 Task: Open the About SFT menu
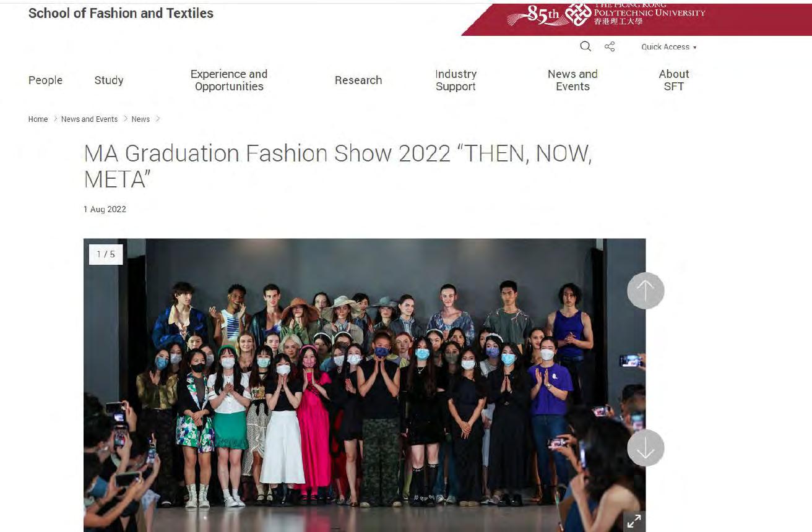click(673, 80)
